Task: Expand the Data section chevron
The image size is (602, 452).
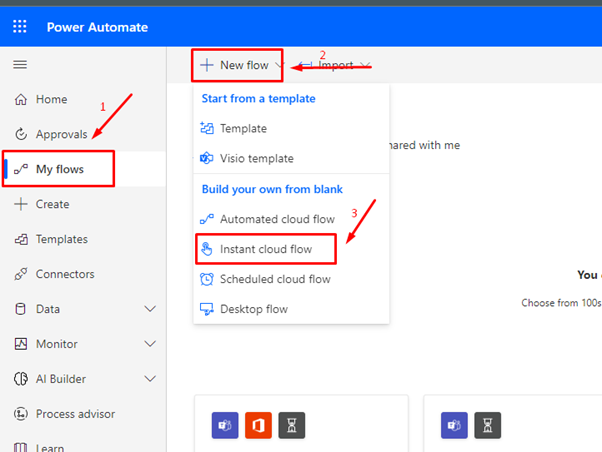Action: tap(150, 308)
